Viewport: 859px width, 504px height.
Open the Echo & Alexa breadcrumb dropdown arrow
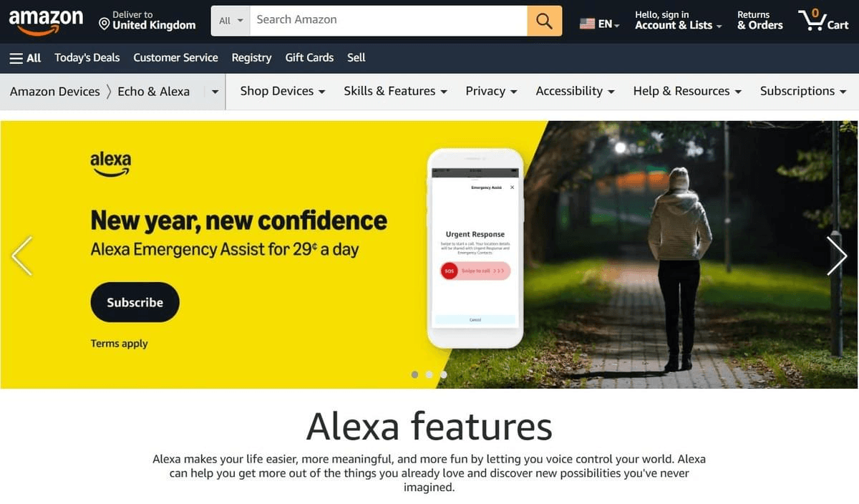(215, 92)
